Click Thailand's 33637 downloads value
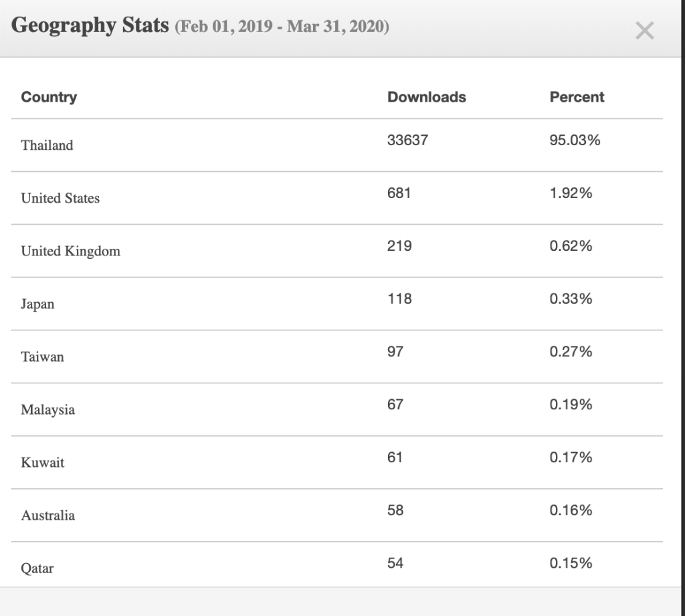The height and width of the screenshot is (616, 685). (407, 140)
